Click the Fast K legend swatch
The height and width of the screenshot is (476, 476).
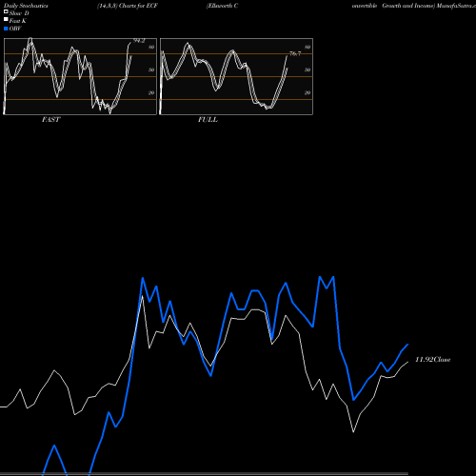click(x=6, y=19)
